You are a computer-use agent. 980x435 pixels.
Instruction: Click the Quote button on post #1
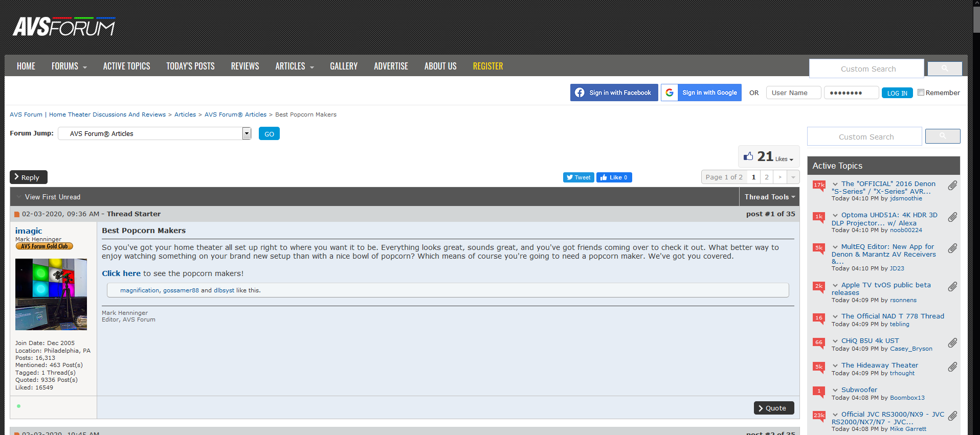coord(774,408)
